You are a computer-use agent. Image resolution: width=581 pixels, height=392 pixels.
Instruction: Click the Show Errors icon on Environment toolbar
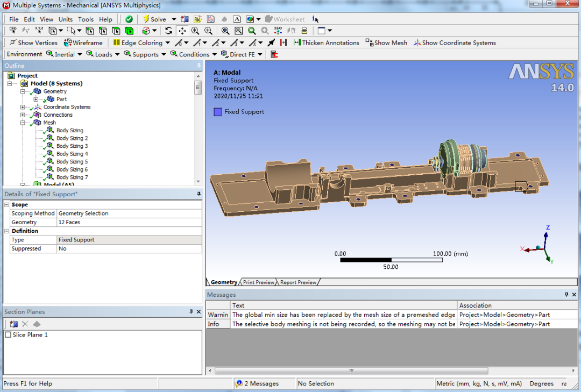pos(273,54)
